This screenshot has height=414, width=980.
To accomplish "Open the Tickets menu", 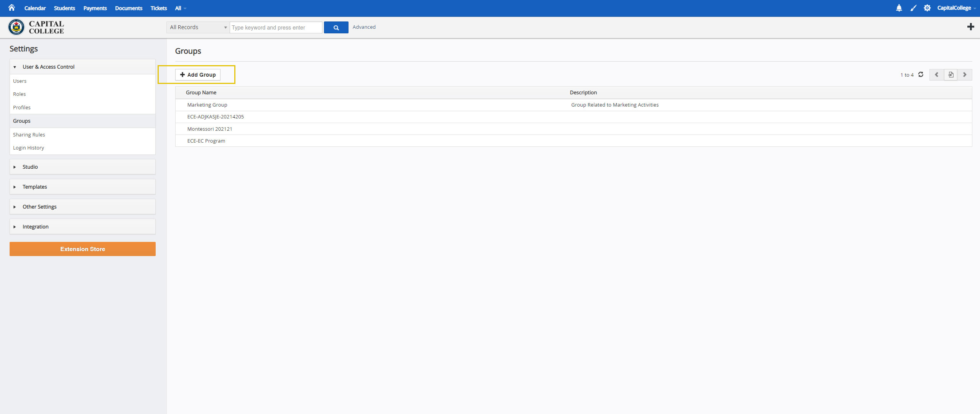I will tap(159, 8).
